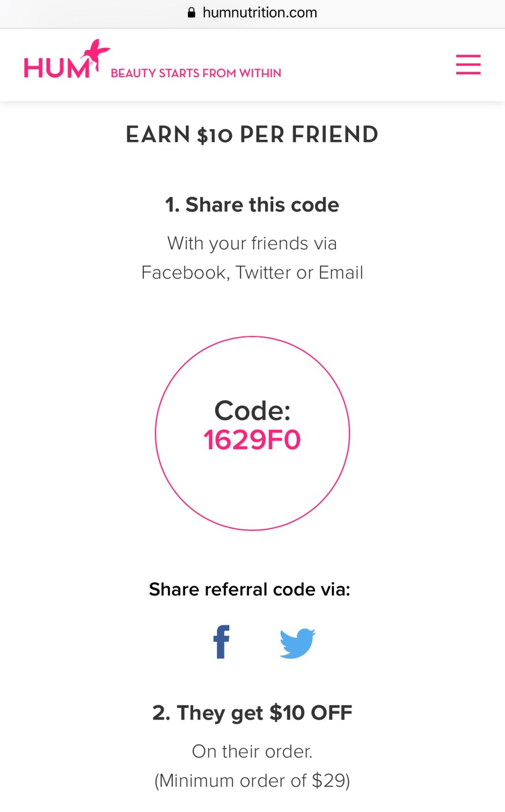Click the '(Minimum order of $29)' note
The height and width of the screenshot is (812, 505).
point(252,781)
